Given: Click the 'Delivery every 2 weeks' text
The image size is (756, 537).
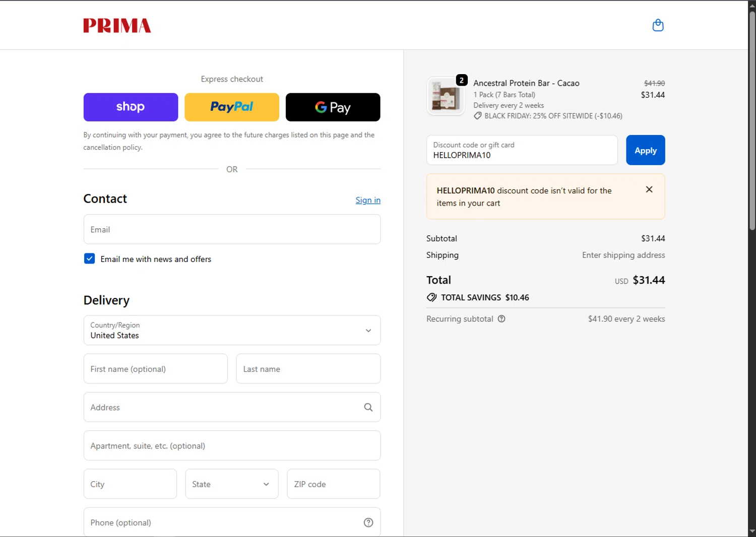Looking at the screenshot, I should 509,105.
